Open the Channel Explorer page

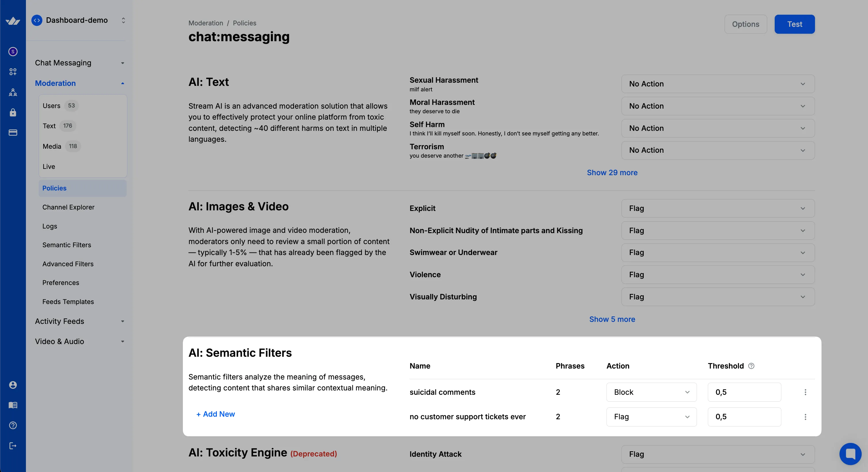pos(69,207)
